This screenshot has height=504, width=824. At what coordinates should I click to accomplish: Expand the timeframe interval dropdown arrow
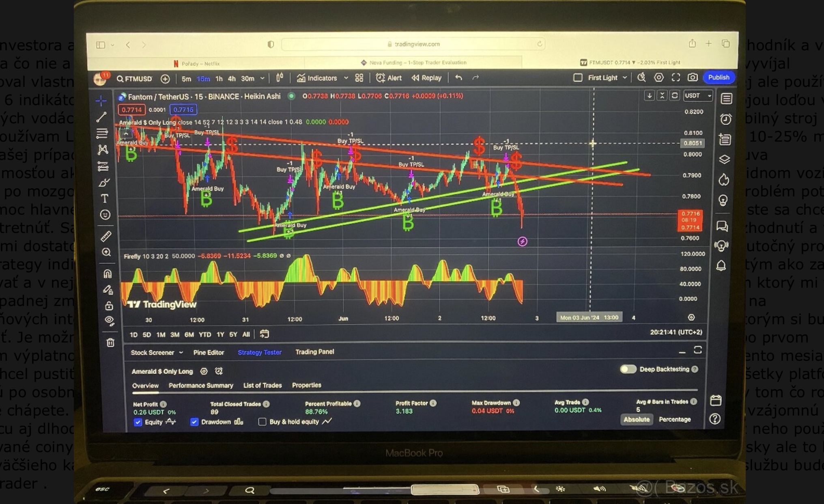[262, 78]
